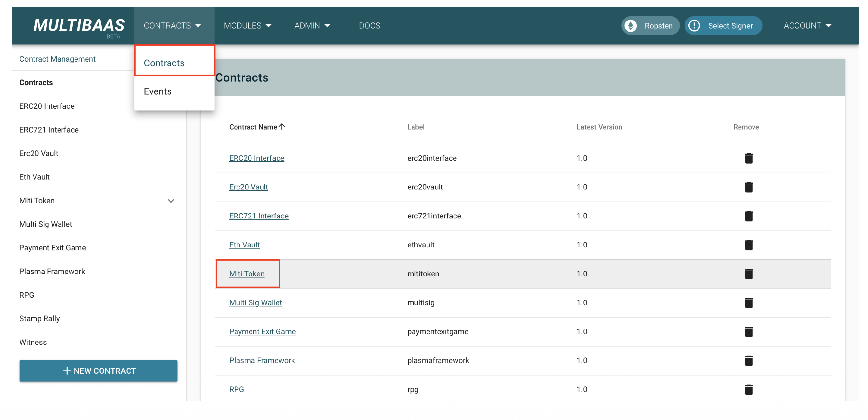Open the Eth Vault link in table
The width and height of the screenshot is (868, 420).
click(x=244, y=245)
